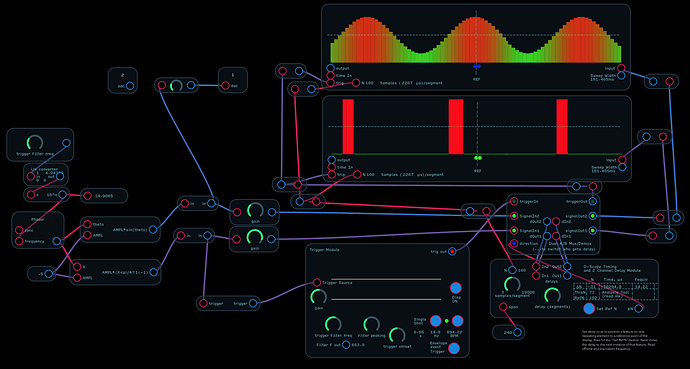Click the theta input port
Viewport: 690px width, 369px height.
[87, 224]
